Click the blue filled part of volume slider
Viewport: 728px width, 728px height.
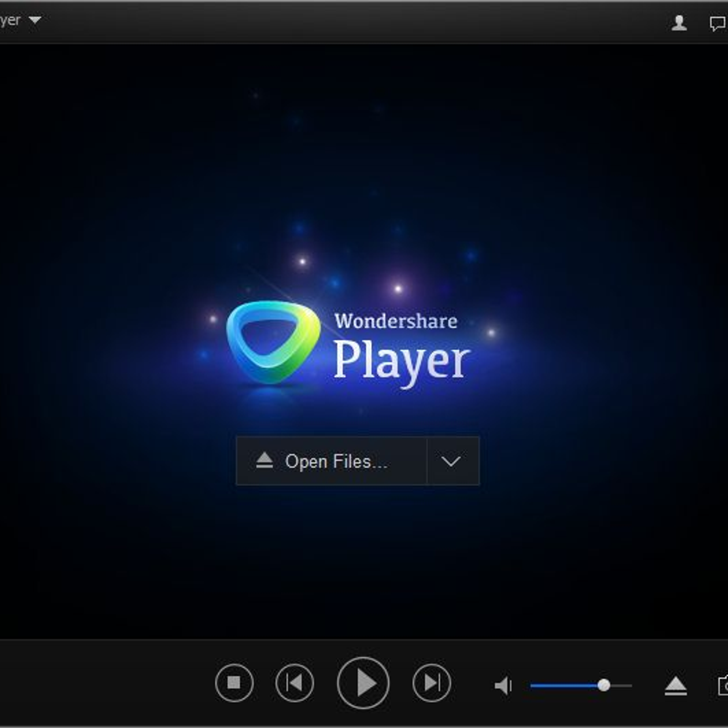(x=564, y=685)
